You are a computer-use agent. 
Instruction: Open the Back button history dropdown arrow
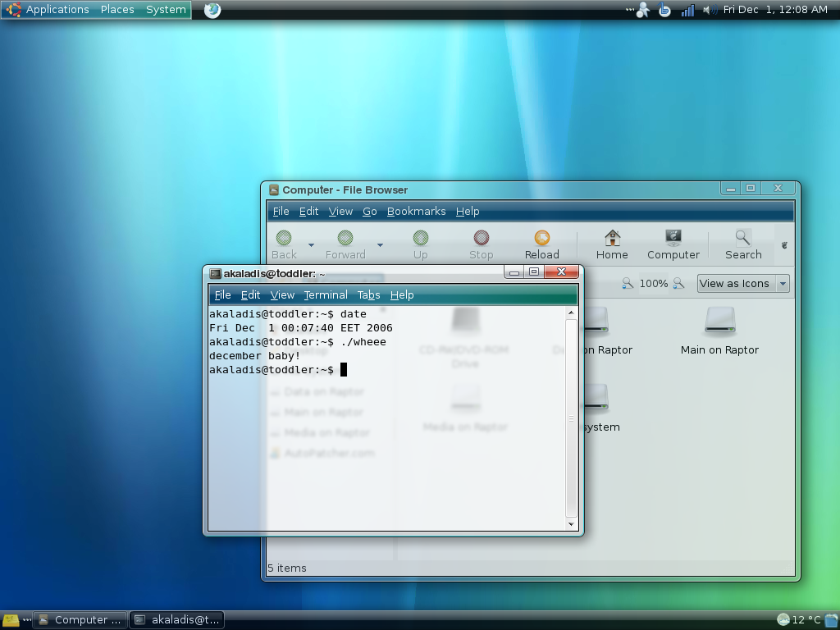click(310, 244)
